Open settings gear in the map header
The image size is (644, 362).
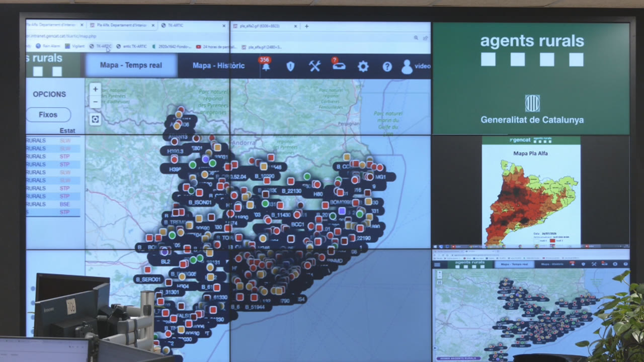click(x=363, y=66)
